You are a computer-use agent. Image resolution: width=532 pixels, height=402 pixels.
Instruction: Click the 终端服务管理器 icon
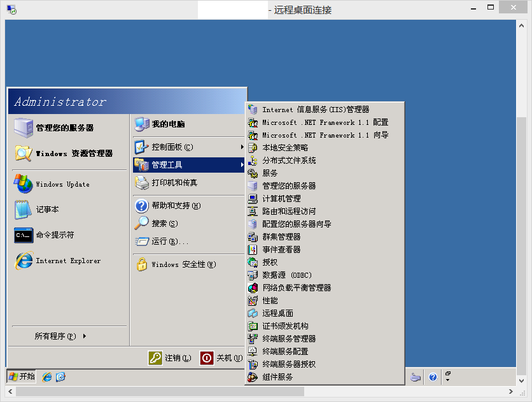(253, 338)
